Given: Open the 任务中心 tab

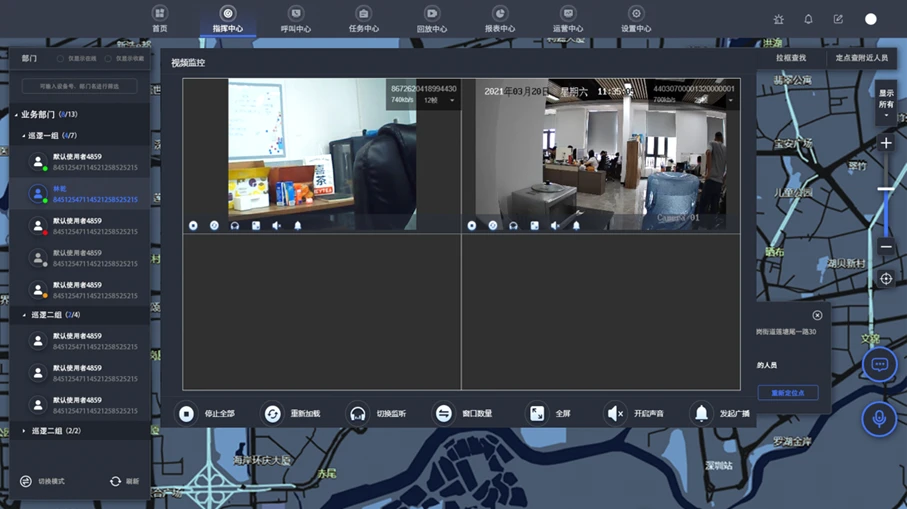Looking at the screenshot, I should tap(363, 20).
